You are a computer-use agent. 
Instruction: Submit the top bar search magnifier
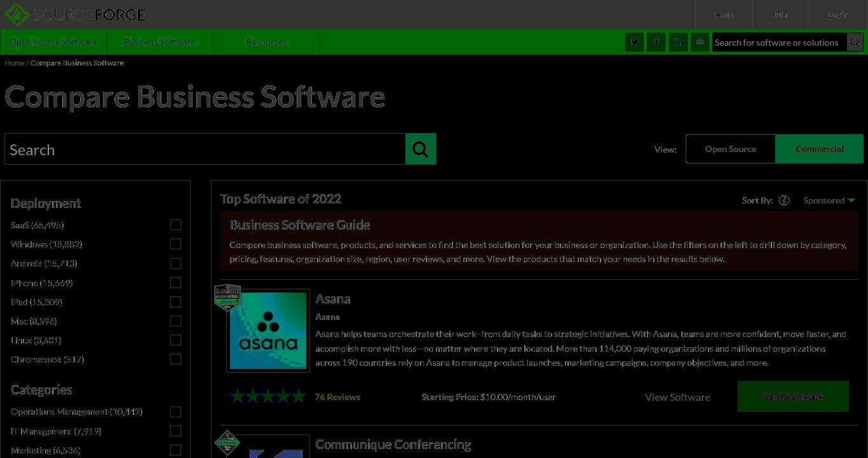pyautogui.click(x=855, y=43)
